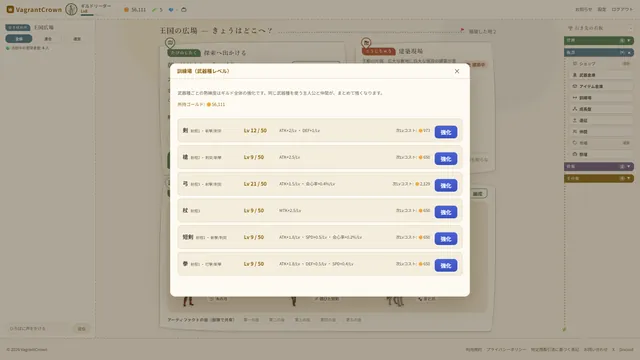This screenshot has width=640, height=360.
Task: Open the Discord link in footer
Action: 626,350
